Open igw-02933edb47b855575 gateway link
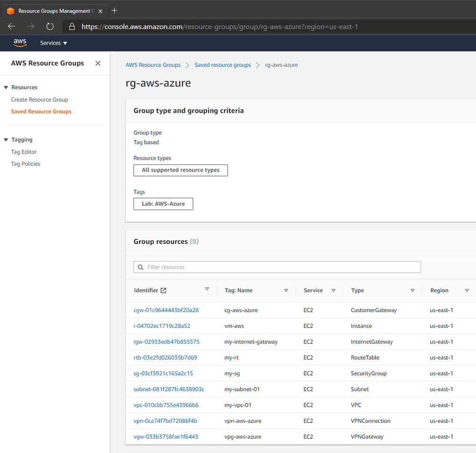Viewport: 476px width, 453px height. point(166,342)
